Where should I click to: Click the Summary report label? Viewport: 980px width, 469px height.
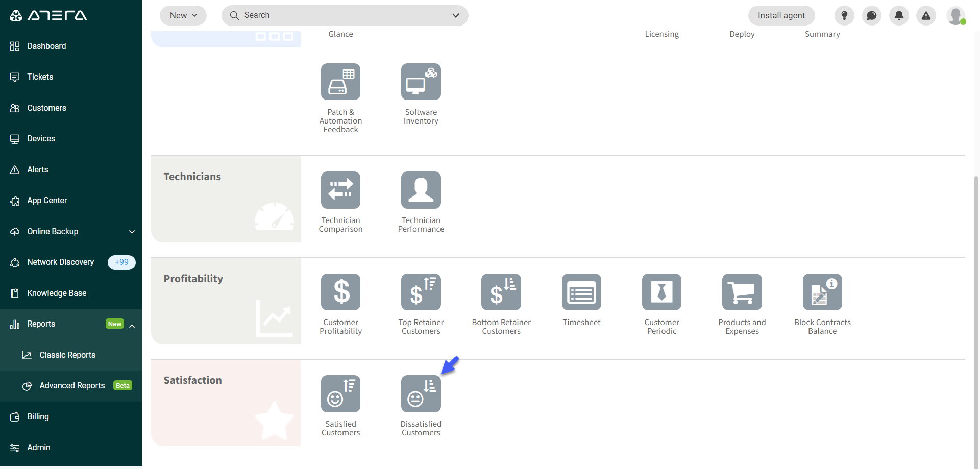tap(822, 34)
